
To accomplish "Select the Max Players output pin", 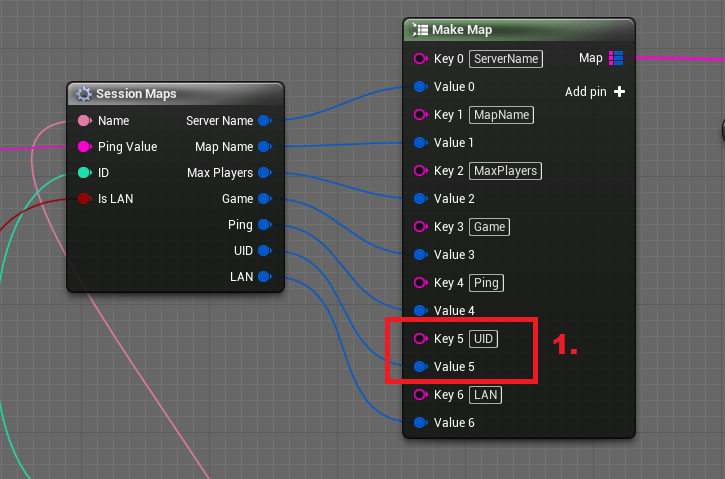I will click(265, 172).
